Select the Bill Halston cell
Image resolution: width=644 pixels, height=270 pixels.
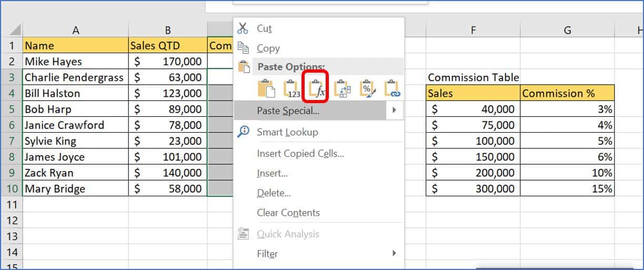76,93
